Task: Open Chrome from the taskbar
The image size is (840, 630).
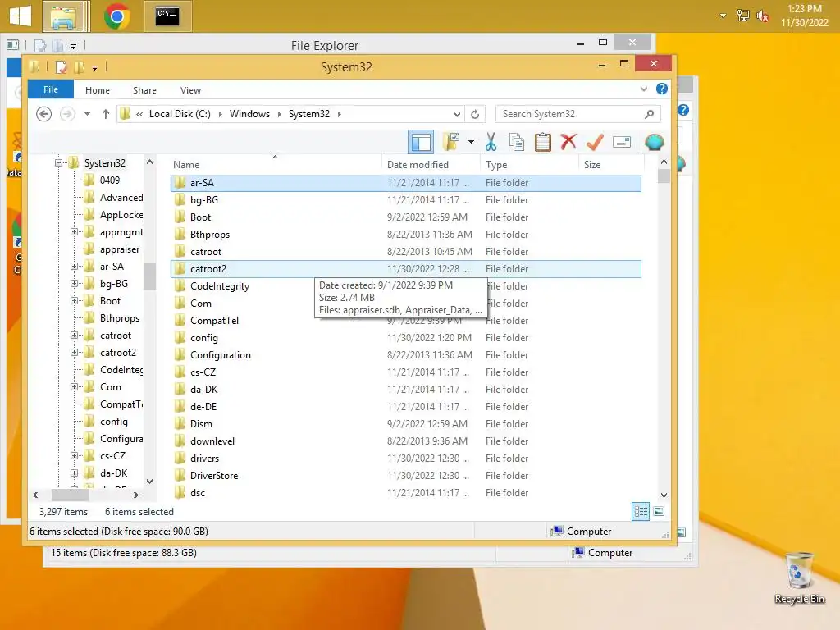Action: [117, 16]
